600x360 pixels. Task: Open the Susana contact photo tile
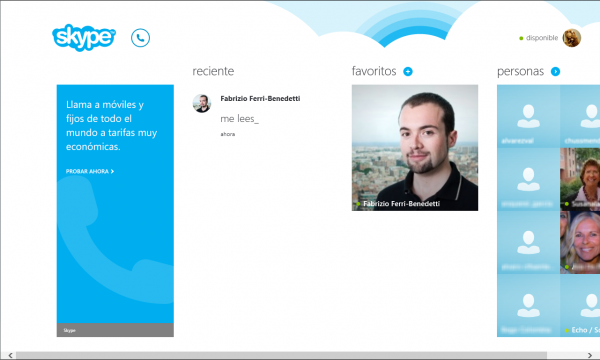pyautogui.click(x=580, y=179)
